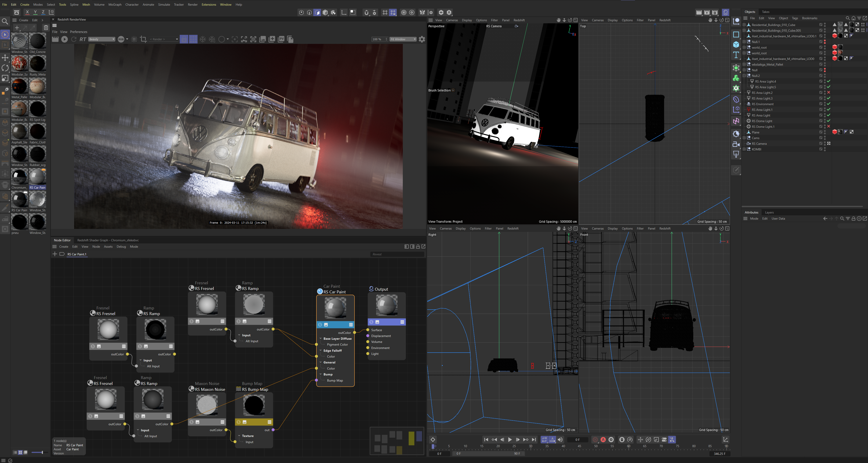Toggle RS Dome Light.1 enabled red cross

829,126
